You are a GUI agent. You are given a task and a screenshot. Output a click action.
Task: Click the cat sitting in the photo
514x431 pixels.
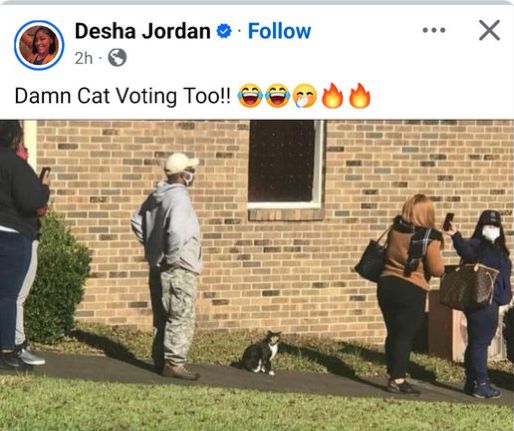[262, 353]
